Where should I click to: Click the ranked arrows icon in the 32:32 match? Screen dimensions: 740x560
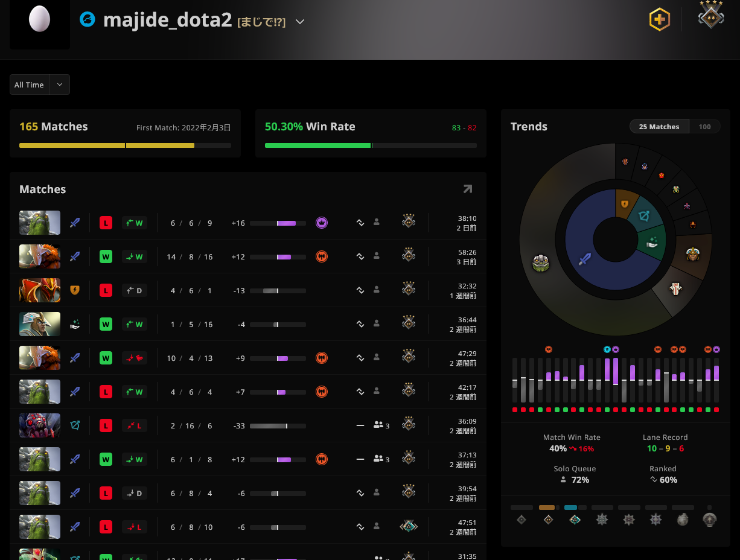pyautogui.click(x=360, y=290)
